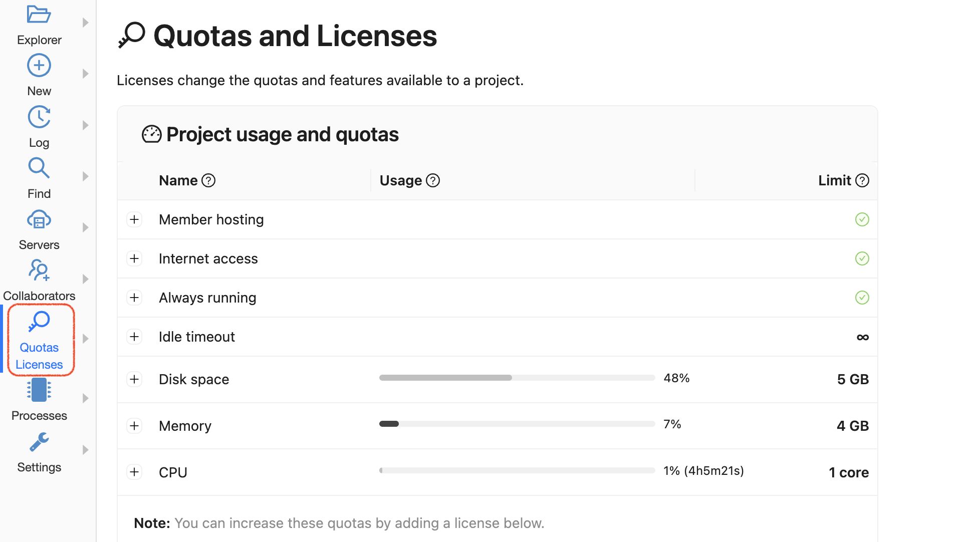This screenshot has height=542, width=980.
Task: Open the Processes chip icon
Action: coord(39,390)
